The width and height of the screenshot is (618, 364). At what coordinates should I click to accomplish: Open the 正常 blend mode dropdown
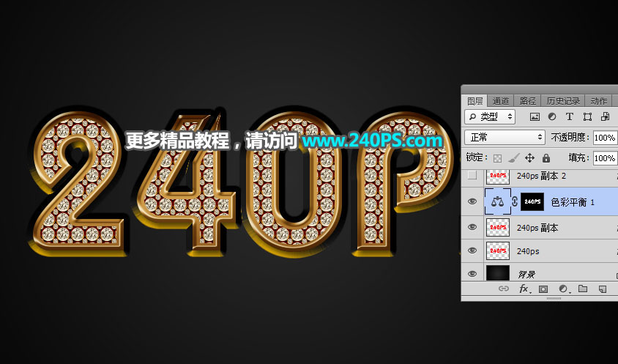click(505, 137)
